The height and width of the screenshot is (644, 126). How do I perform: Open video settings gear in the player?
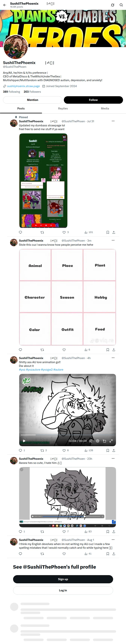point(98,441)
